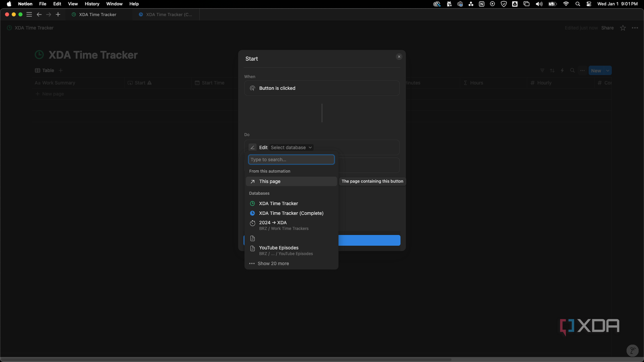This screenshot has height=362, width=644.
Task: Open the Apple menu
Action: [x=9, y=4]
